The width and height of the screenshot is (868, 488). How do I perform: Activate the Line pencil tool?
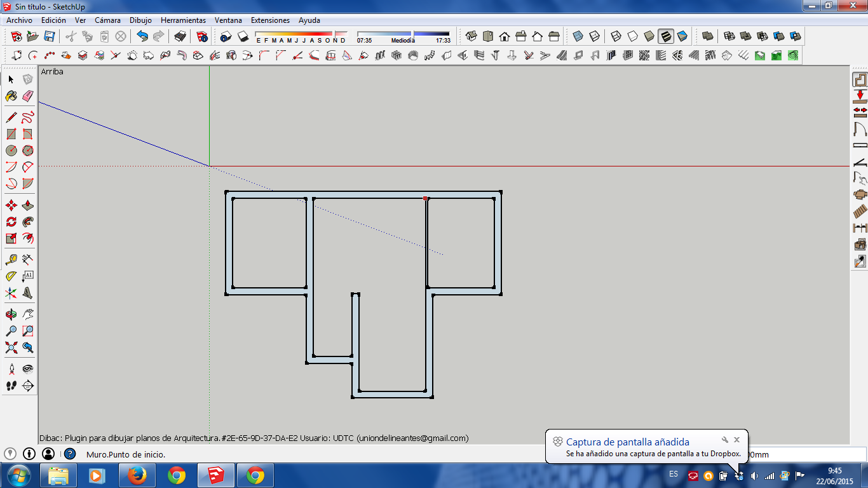point(11,118)
